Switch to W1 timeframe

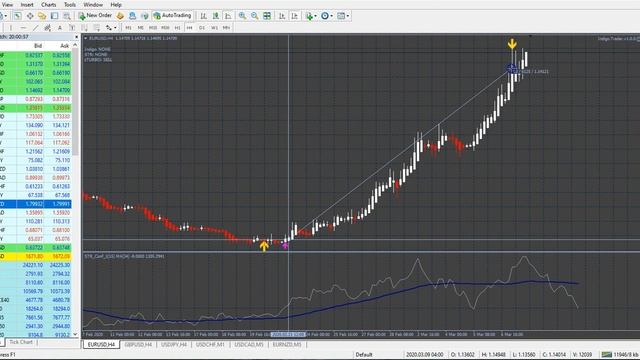tap(214, 28)
